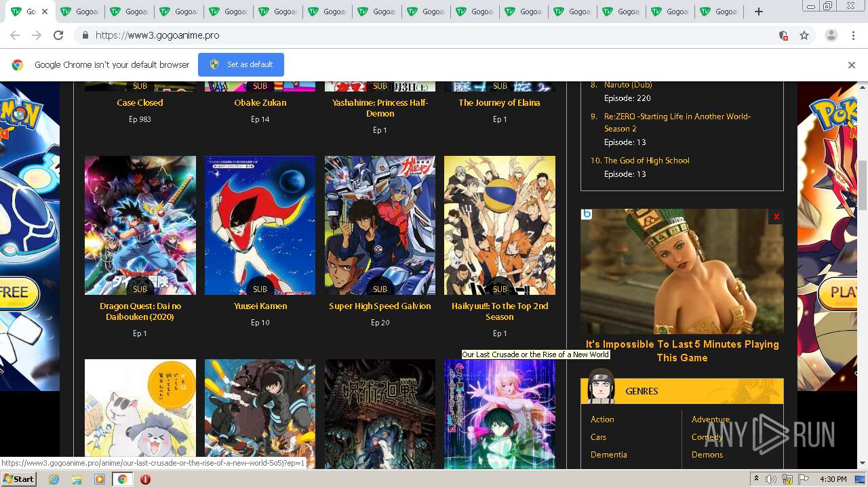This screenshot has width=868, height=488.
Task: Open Naruto (Dub) in the top list
Action: click(x=628, y=85)
